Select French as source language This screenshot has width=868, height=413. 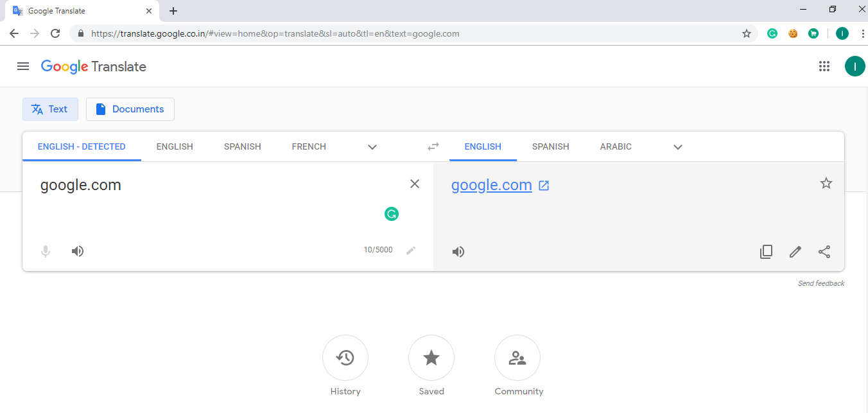tap(309, 146)
